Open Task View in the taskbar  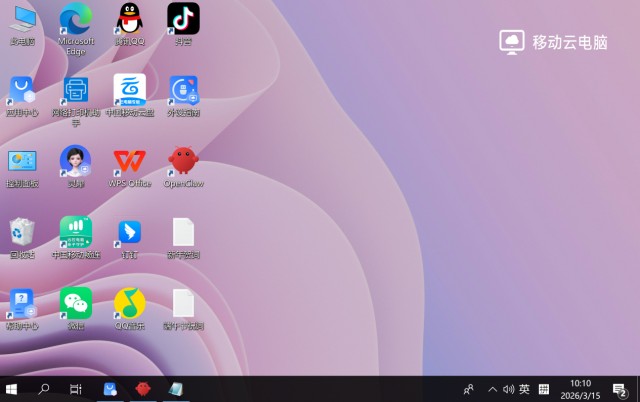(76, 389)
